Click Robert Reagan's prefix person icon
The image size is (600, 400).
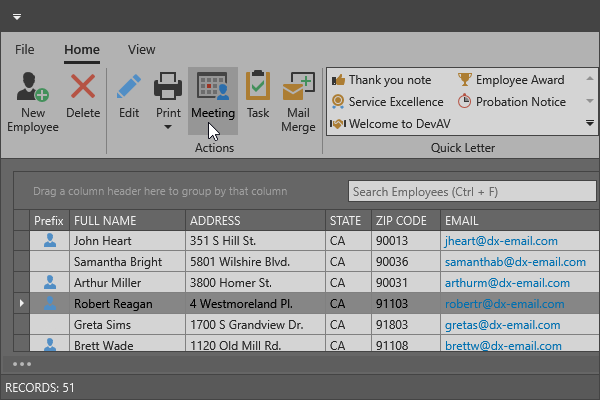coord(50,303)
